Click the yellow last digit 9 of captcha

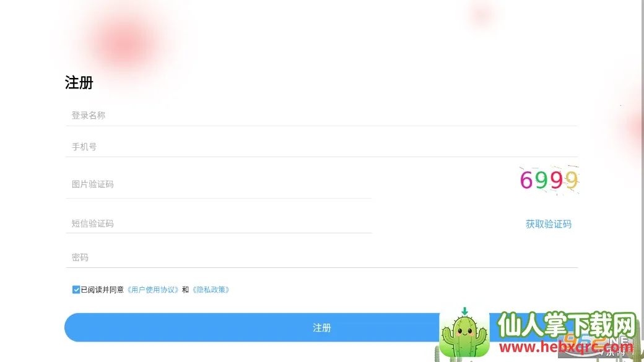point(572,180)
